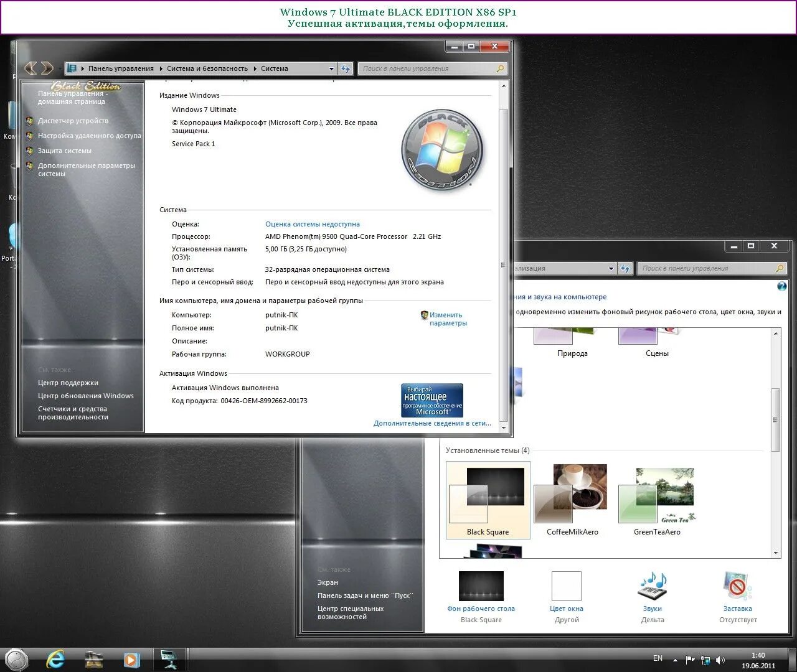Open Центр обновления Windows
This screenshot has height=672, width=797.
(85, 396)
